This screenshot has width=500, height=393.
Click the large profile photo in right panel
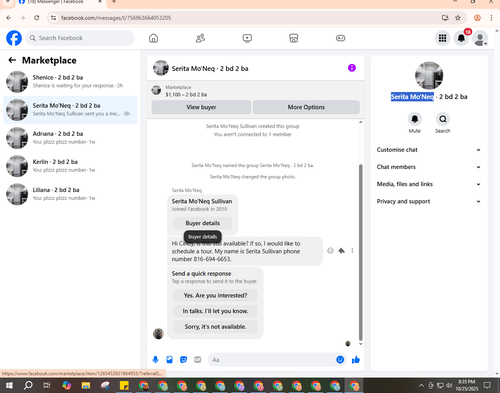tap(429, 75)
